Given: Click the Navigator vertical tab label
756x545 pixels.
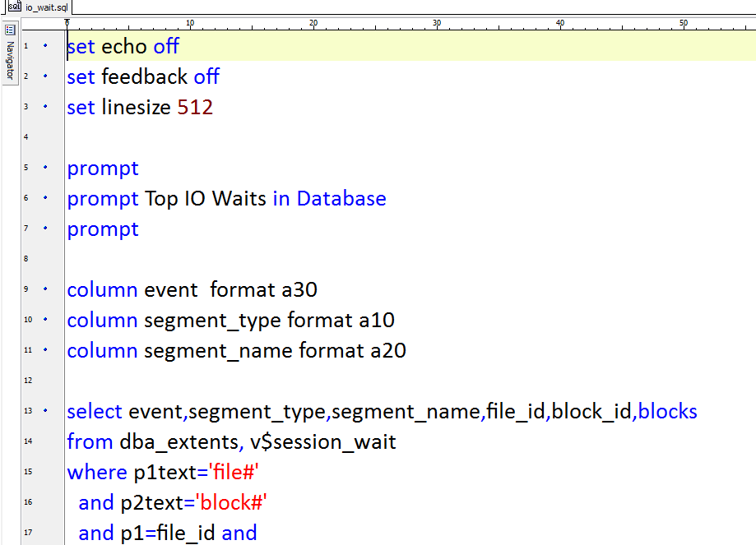Looking at the screenshot, I should [10, 60].
